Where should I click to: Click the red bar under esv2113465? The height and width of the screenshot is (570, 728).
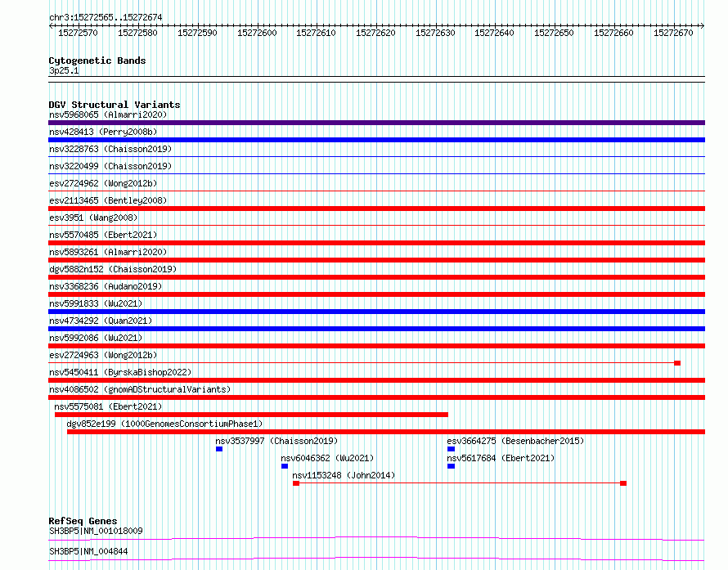pyautogui.click(x=376, y=209)
